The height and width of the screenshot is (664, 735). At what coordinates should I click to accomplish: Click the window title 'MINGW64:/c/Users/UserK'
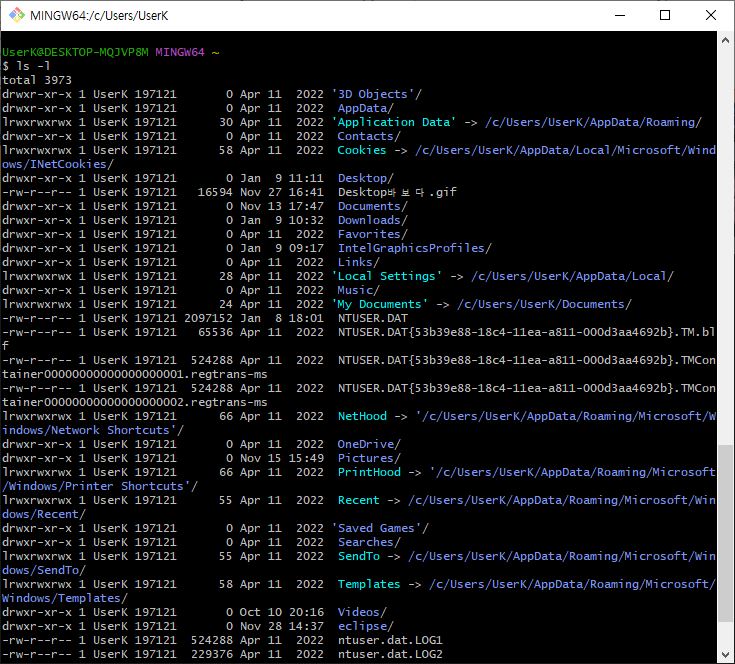tap(99, 15)
